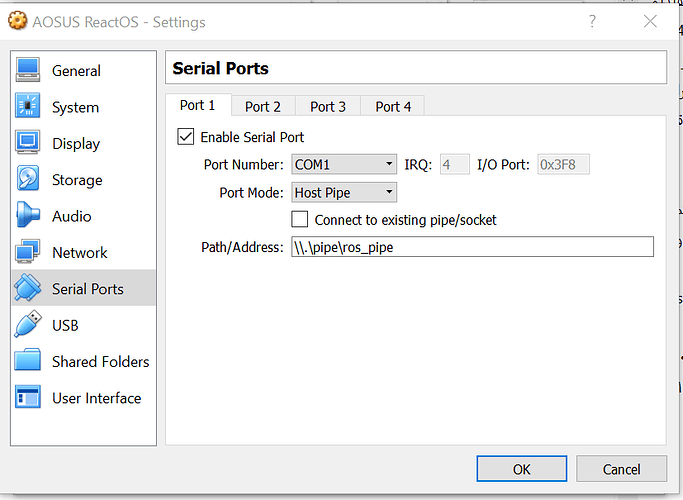Expand the Port Mode Host Pipe dropdown
Screen dimensions: 683x500
coord(344,192)
